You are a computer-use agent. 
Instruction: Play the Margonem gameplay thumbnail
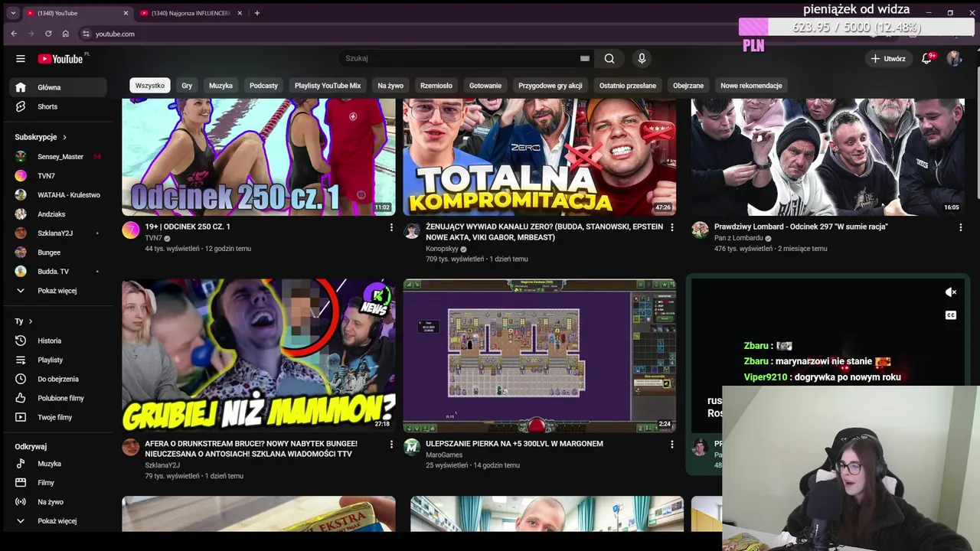click(x=540, y=356)
